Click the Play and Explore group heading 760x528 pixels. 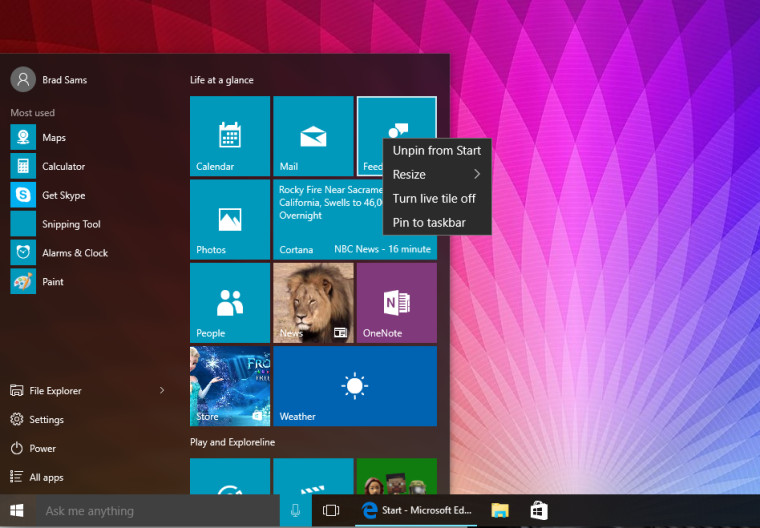[232, 442]
